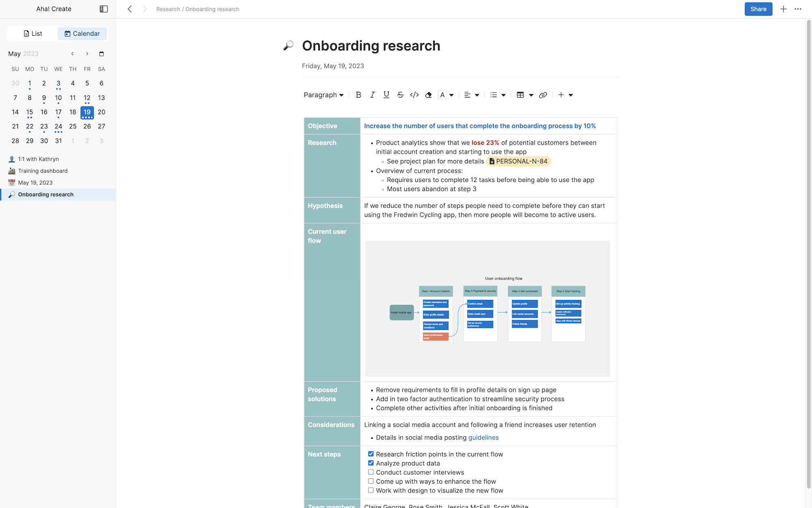812x508 pixels.
Task: Apply strikethrough formatting
Action: click(x=400, y=95)
